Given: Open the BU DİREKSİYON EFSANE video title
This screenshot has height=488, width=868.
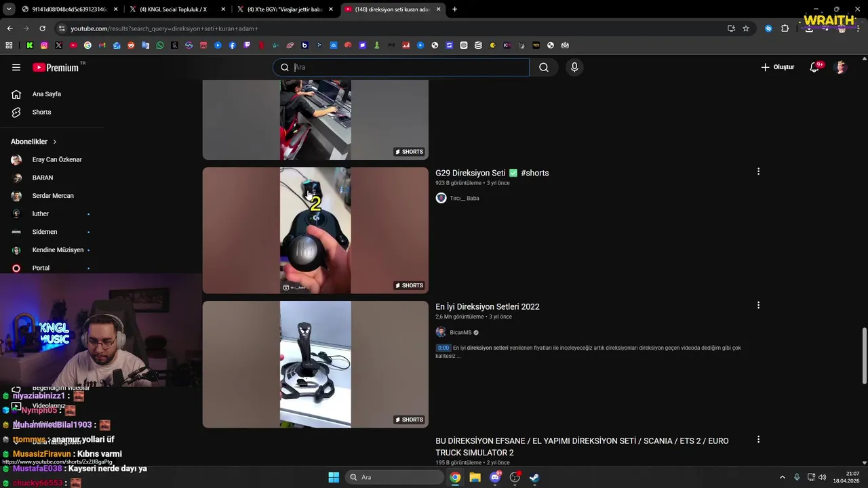Looking at the screenshot, I should tap(582, 447).
